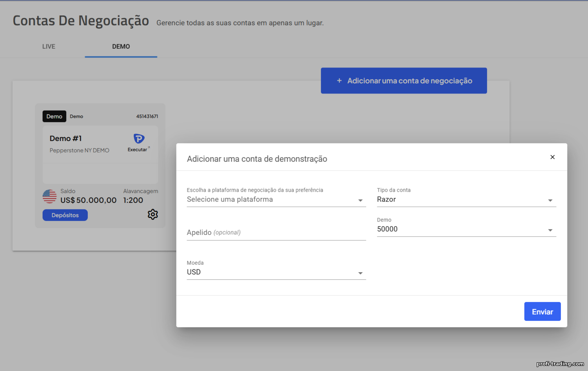Click Adicionar uma conta de negociação button

(404, 80)
